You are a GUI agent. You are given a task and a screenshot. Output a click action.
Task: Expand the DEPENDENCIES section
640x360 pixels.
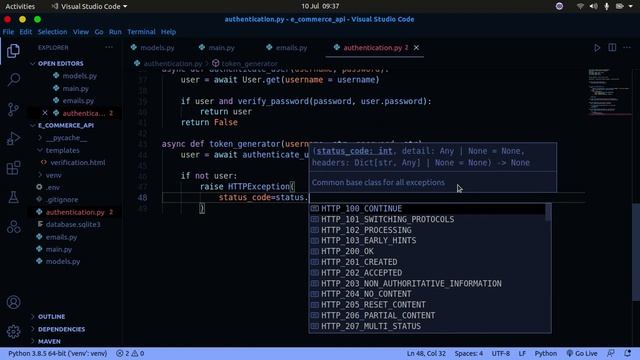coord(61,329)
